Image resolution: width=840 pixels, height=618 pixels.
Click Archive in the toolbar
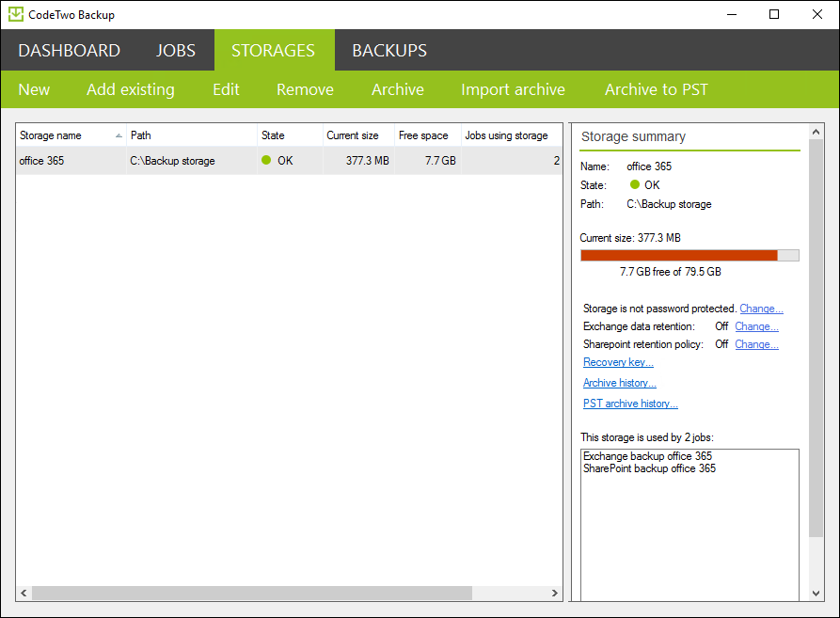pyautogui.click(x=398, y=89)
